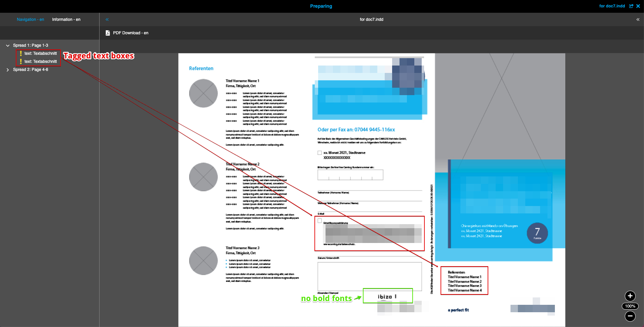The image size is (644, 327).
Task: Click the Ibiza I text
Action: tap(387, 297)
